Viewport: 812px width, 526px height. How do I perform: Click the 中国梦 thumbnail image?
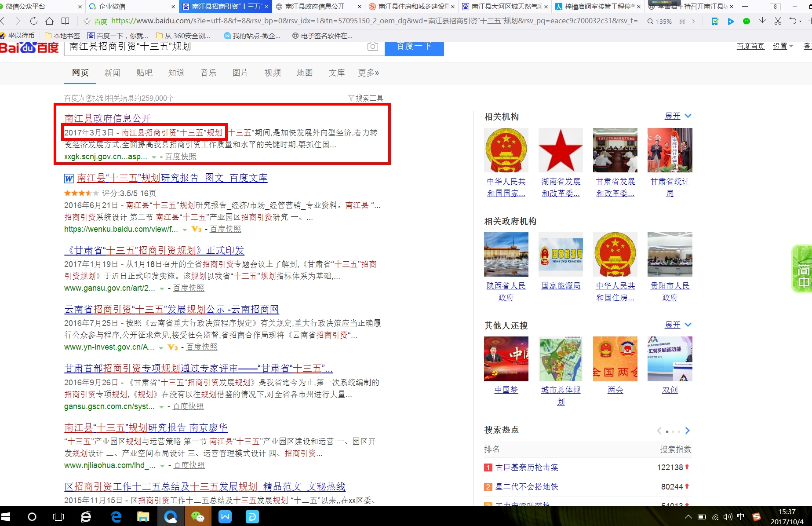click(506, 359)
